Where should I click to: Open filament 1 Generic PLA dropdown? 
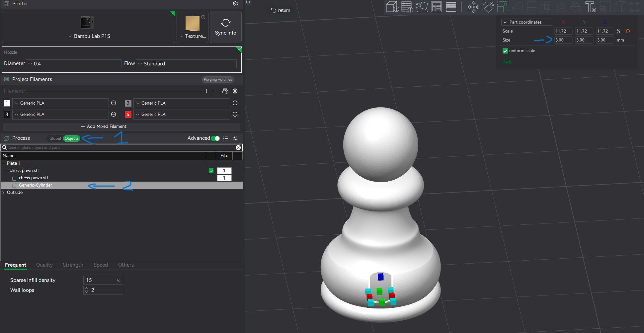pyautogui.click(x=60, y=103)
